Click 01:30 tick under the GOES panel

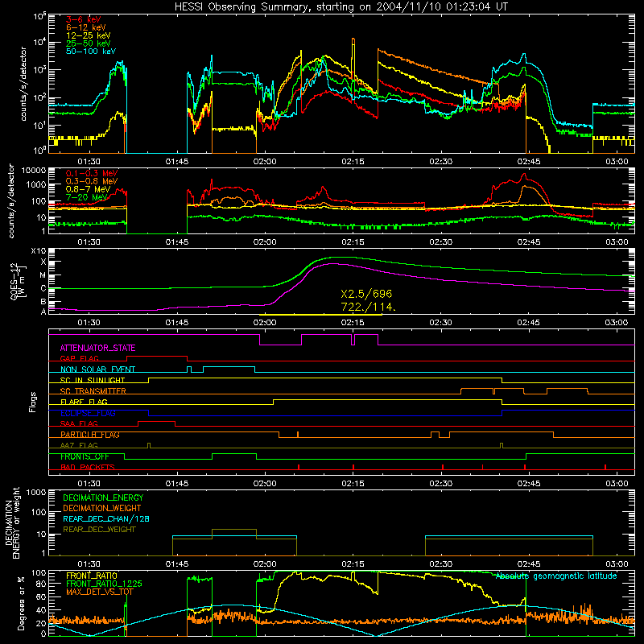(x=89, y=323)
